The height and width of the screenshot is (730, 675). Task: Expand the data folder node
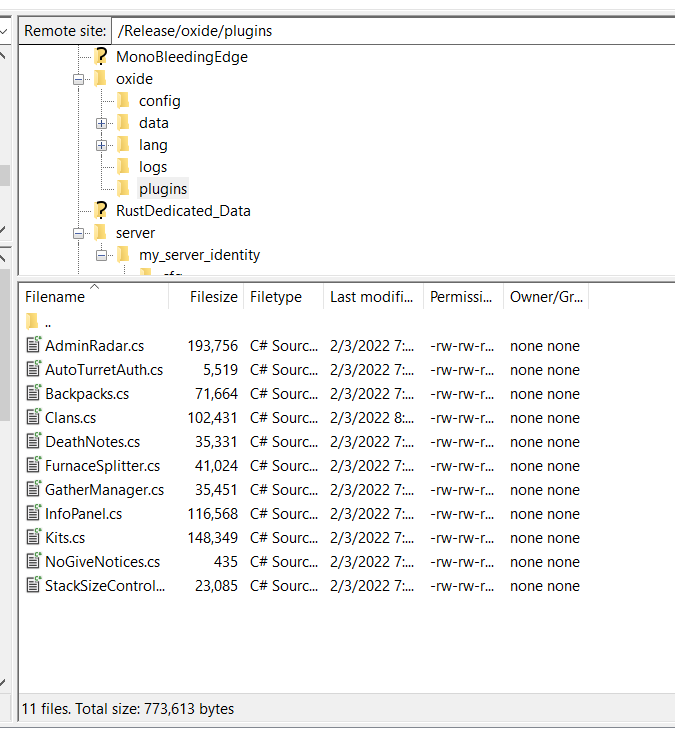point(101,123)
